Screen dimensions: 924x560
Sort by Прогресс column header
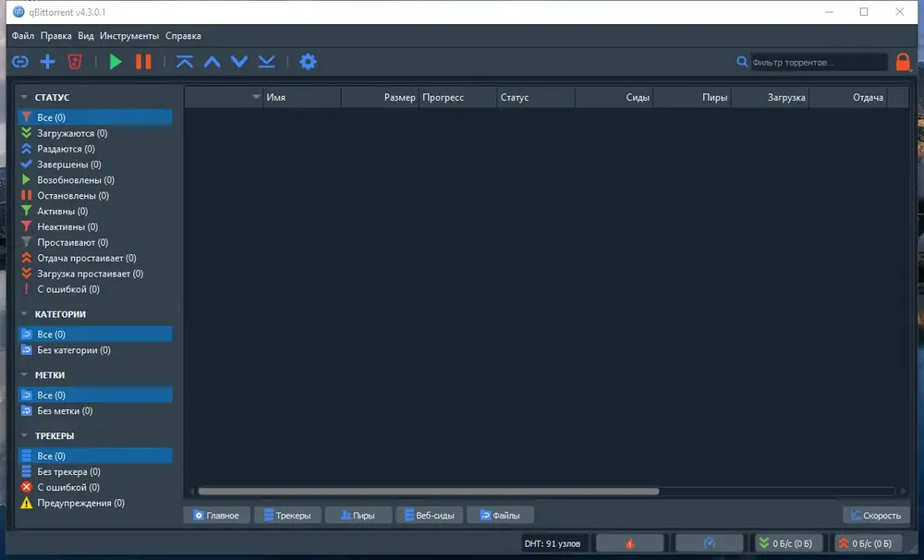pos(458,97)
